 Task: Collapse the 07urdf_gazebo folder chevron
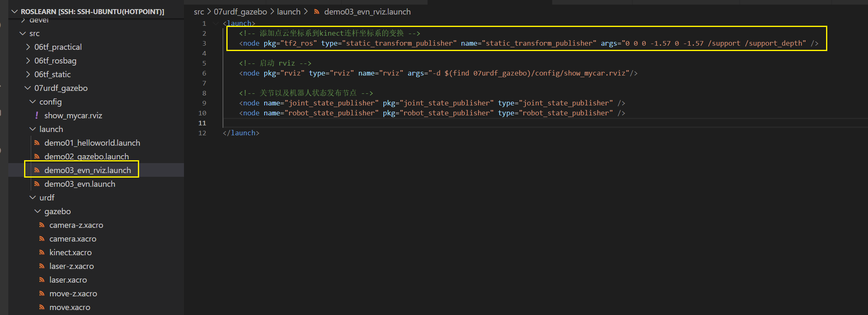coord(28,88)
